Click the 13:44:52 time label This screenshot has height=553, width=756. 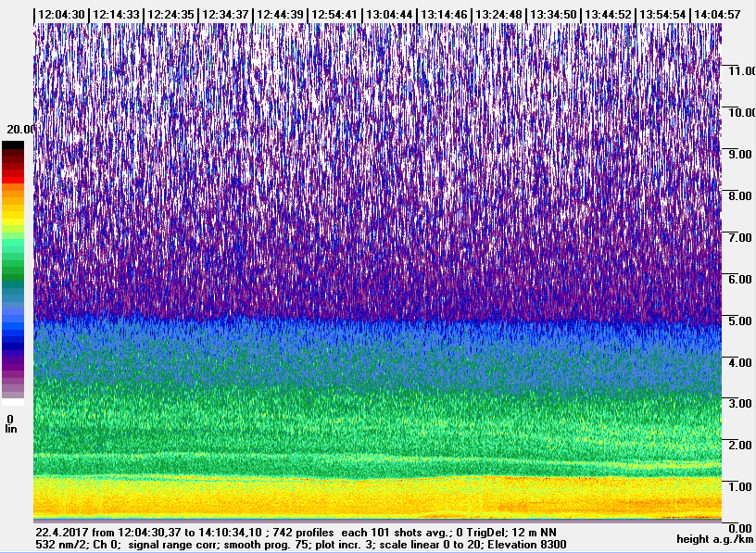[x=608, y=15]
